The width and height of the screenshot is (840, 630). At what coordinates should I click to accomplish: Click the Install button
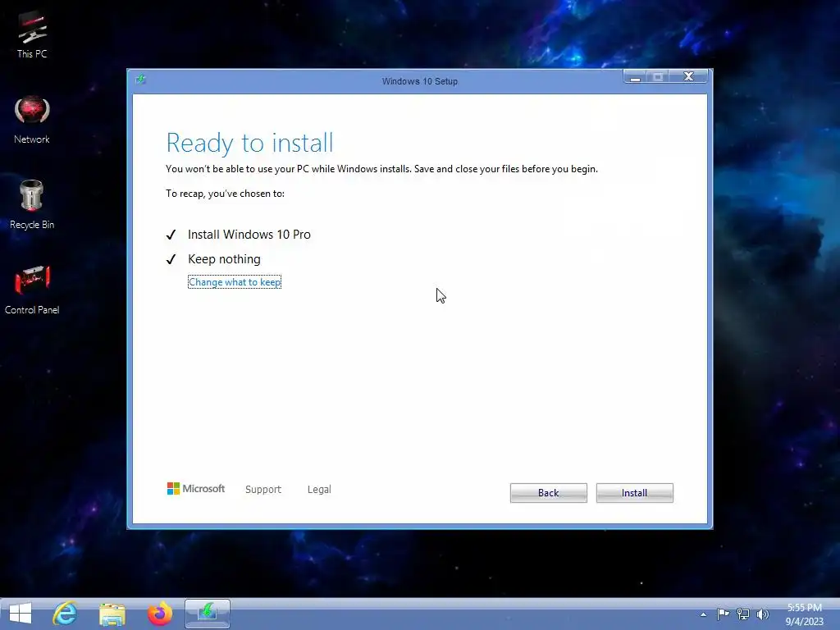[634, 493]
